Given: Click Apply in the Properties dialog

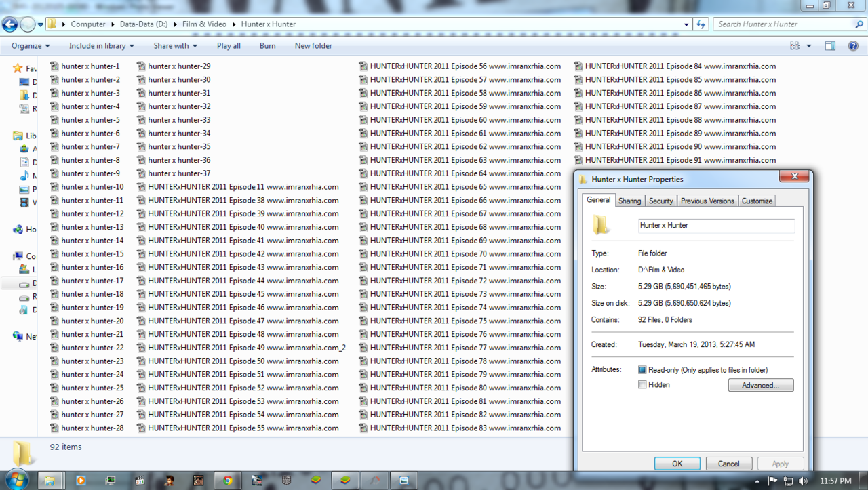Looking at the screenshot, I should pyautogui.click(x=781, y=464).
